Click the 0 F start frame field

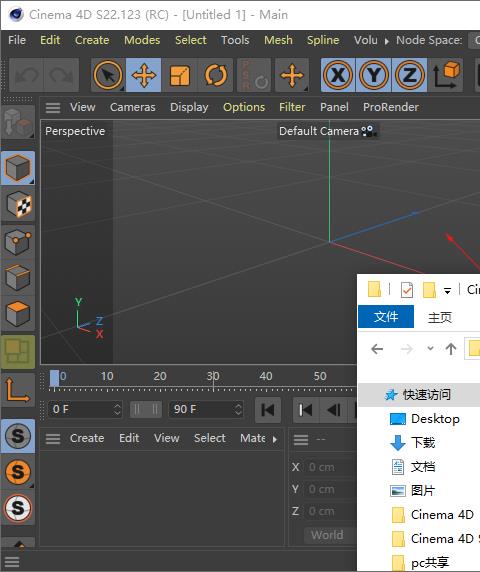85,409
